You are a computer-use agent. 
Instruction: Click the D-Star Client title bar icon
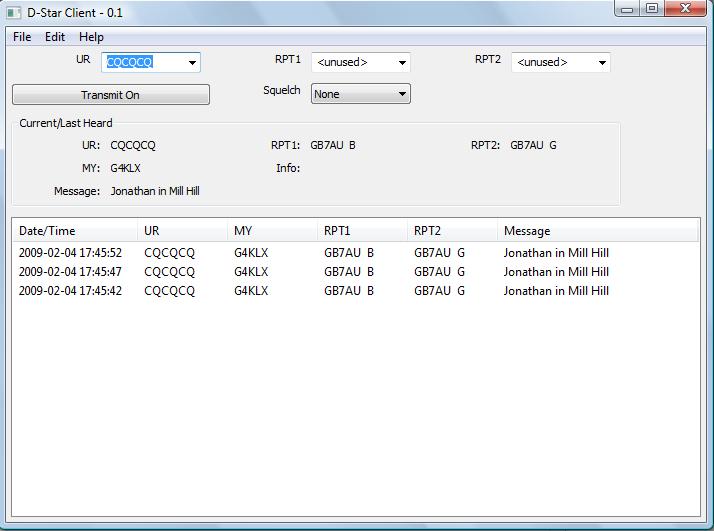(x=14, y=13)
